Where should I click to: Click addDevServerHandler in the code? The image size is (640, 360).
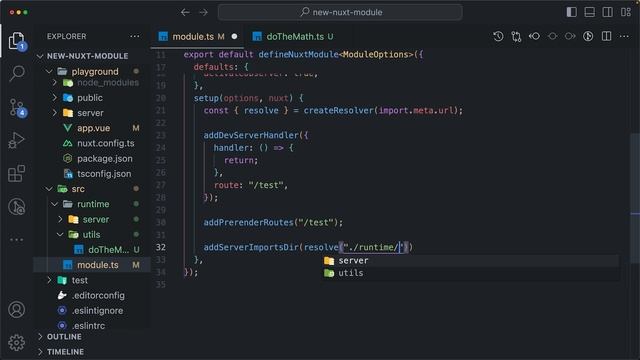251,135
